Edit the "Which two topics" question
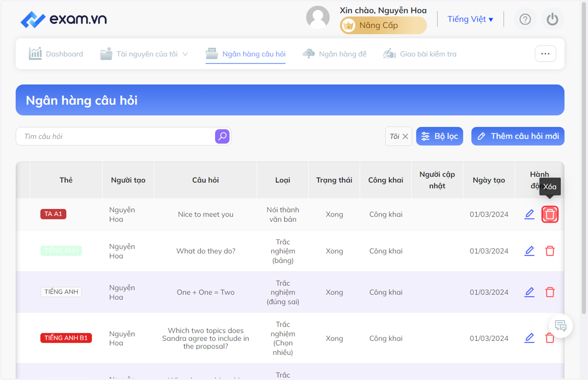Screen dimensions: 588x380 pos(529,338)
